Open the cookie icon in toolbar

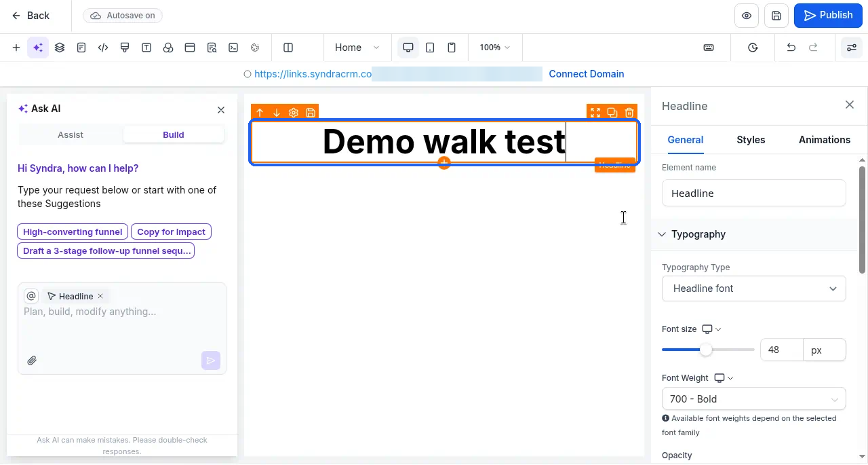pyautogui.click(x=255, y=48)
